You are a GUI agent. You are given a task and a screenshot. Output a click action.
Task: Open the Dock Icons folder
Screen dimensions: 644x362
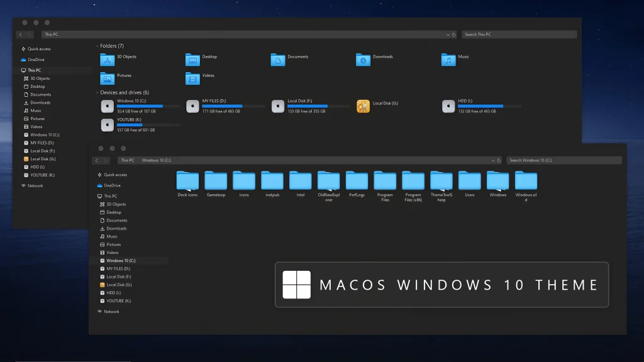tap(187, 181)
